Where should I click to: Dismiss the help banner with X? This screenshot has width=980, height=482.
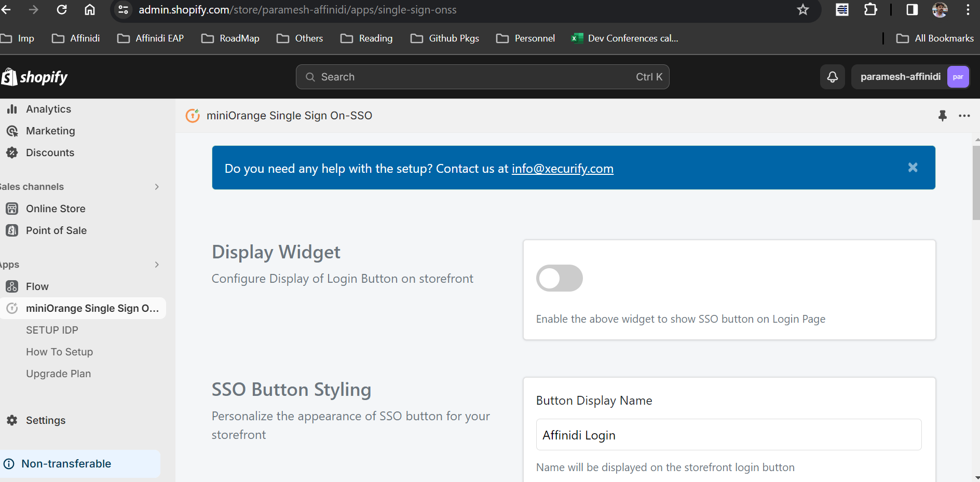[913, 168]
